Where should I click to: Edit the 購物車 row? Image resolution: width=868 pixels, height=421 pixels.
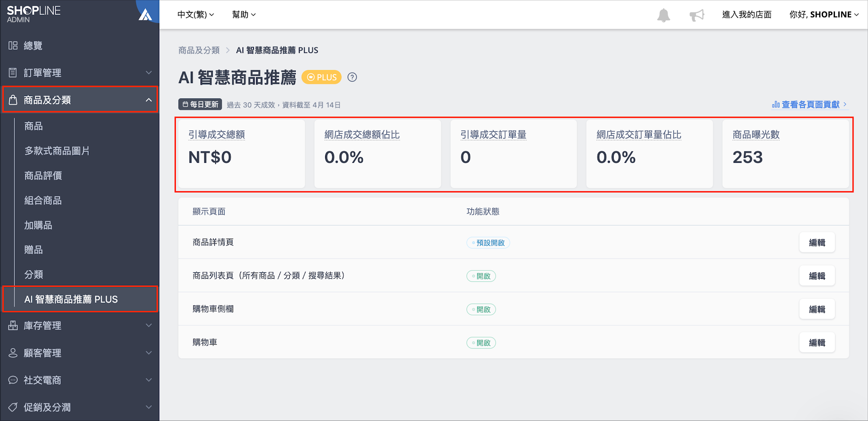[x=817, y=343]
